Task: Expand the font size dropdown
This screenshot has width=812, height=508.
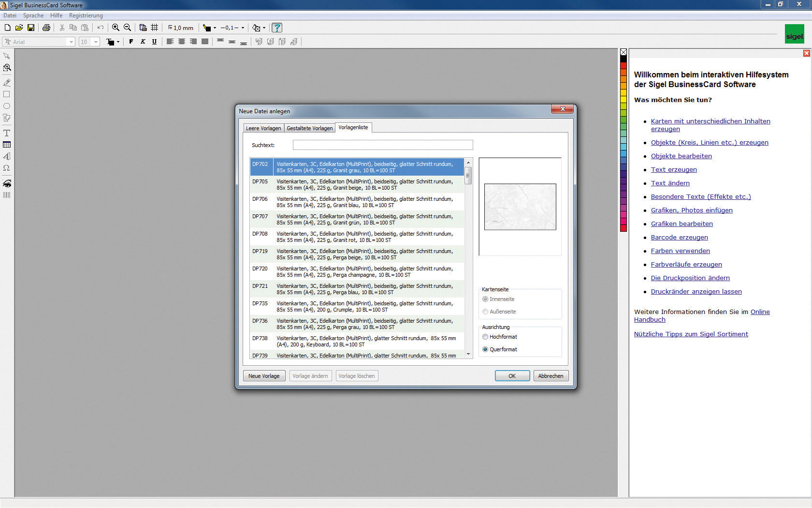Action: tap(95, 42)
